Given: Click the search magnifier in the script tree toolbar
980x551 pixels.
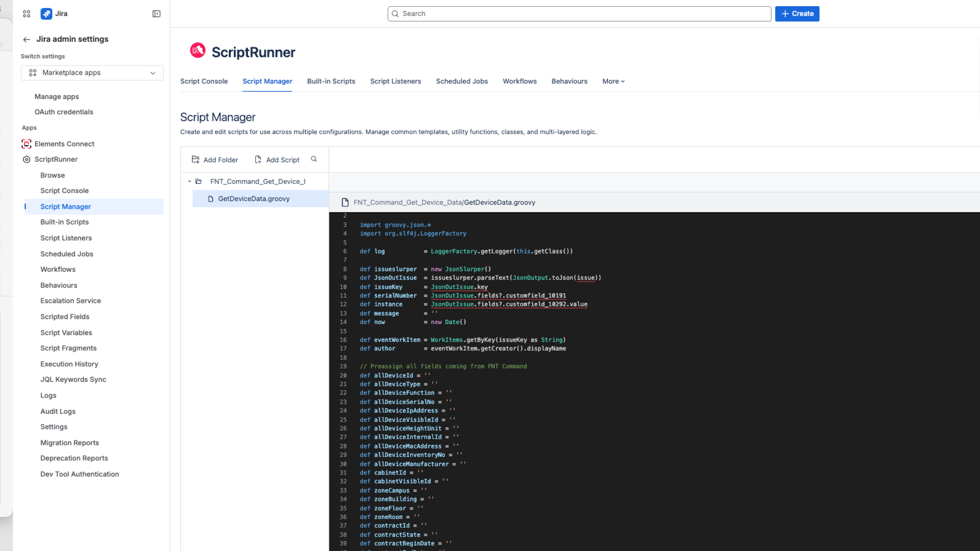Looking at the screenshot, I should click(x=314, y=159).
